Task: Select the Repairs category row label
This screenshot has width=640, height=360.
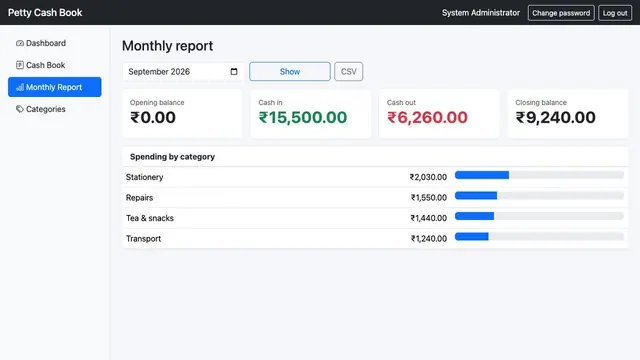Action: click(x=139, y=198)
